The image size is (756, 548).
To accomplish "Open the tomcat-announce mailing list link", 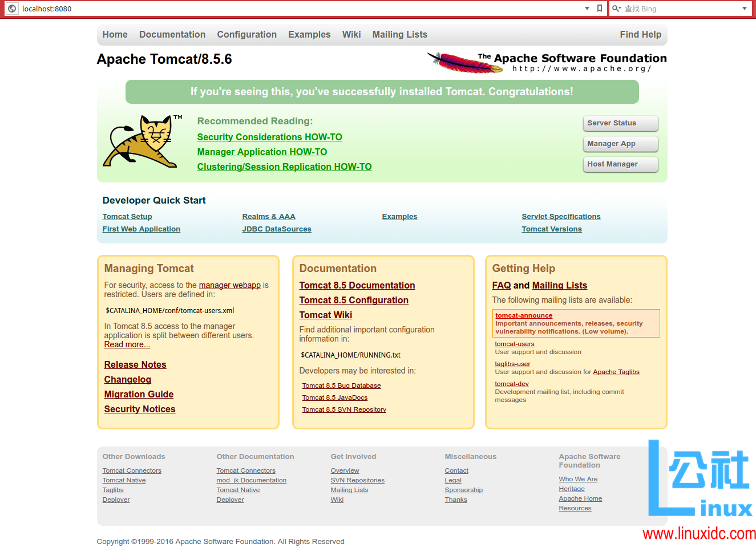I will (523, 315).
